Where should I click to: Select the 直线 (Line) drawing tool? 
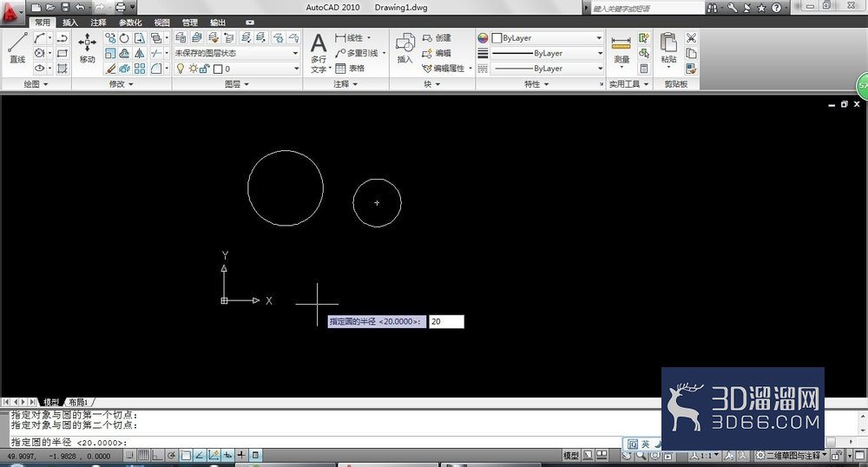(17, 48)
